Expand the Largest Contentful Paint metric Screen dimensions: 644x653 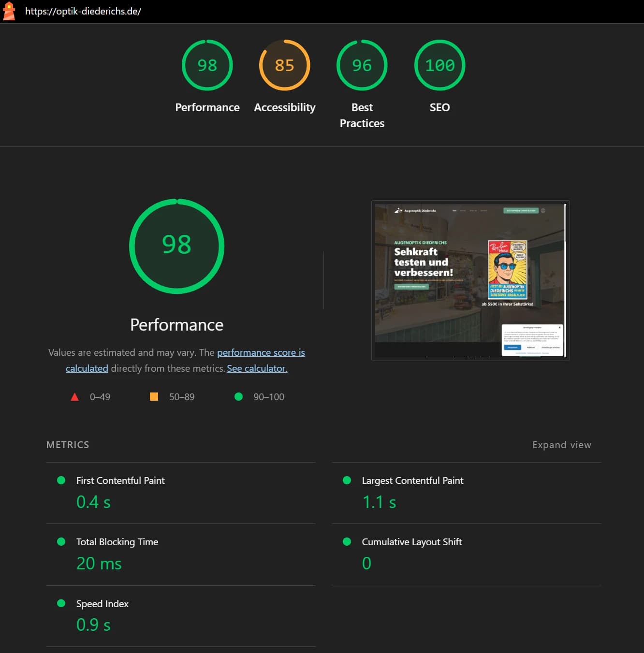pyautogui.click(x=412, y=480)
